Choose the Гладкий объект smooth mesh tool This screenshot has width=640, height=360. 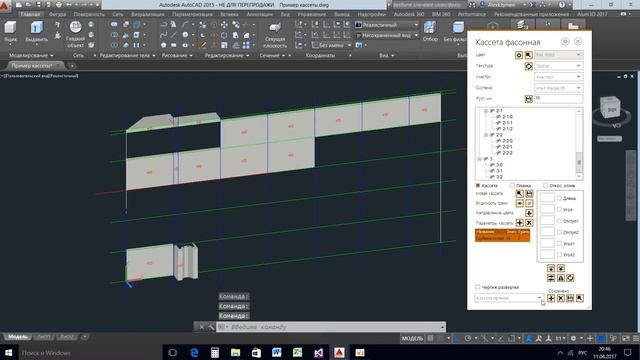click(76, 33)
